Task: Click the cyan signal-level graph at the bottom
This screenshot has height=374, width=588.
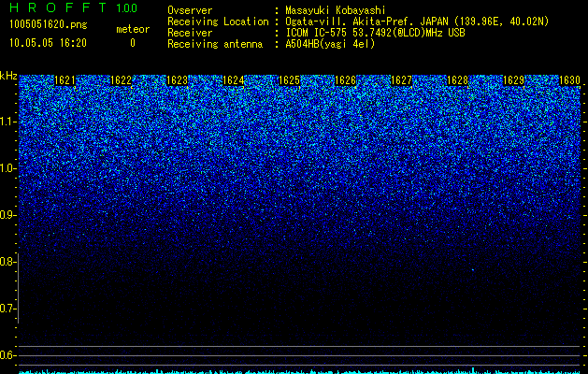Action: (300, 371)
